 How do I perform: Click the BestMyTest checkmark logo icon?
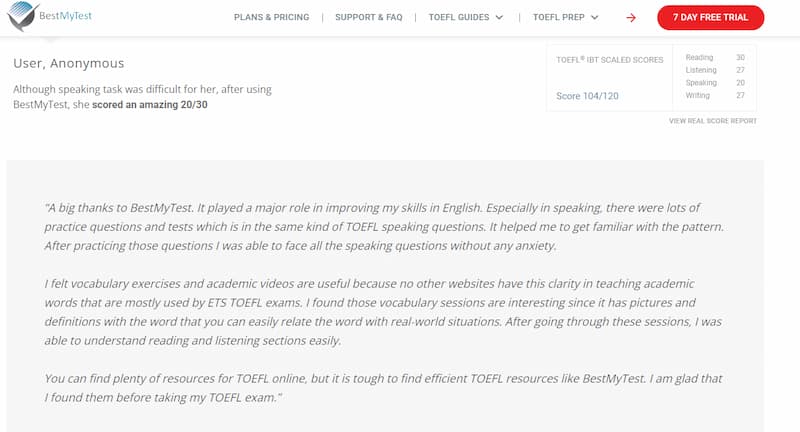(x=22, y=16)
